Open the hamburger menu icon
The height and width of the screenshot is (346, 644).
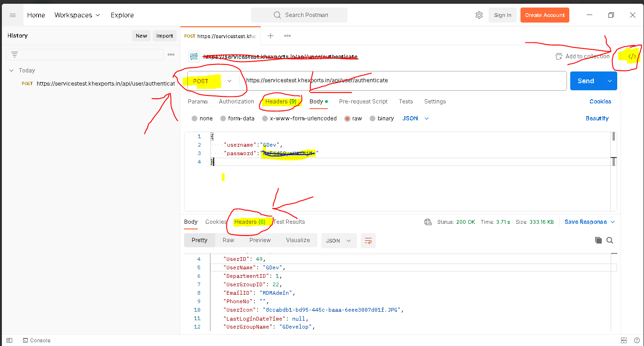tap(13, 15)
